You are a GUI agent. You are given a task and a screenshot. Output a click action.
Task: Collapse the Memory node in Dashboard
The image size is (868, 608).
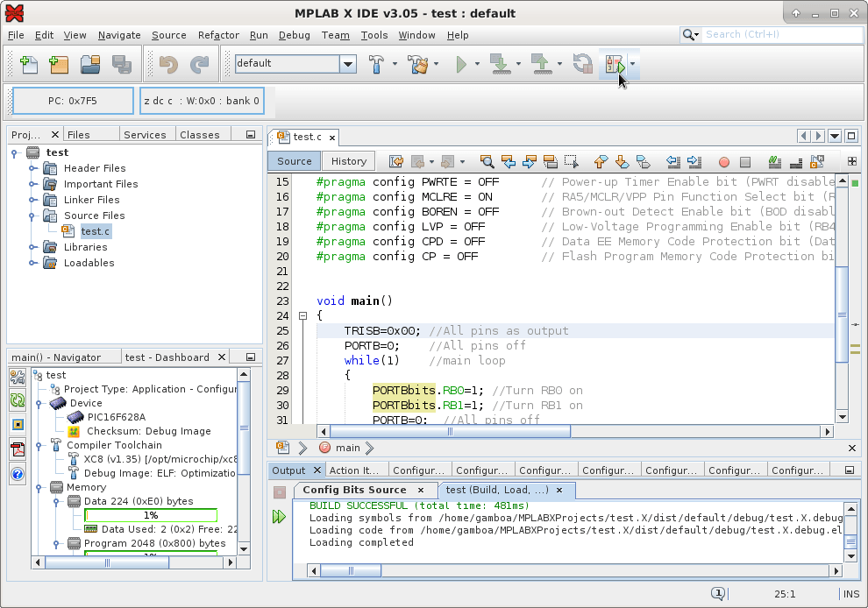(x=39, y=487)
